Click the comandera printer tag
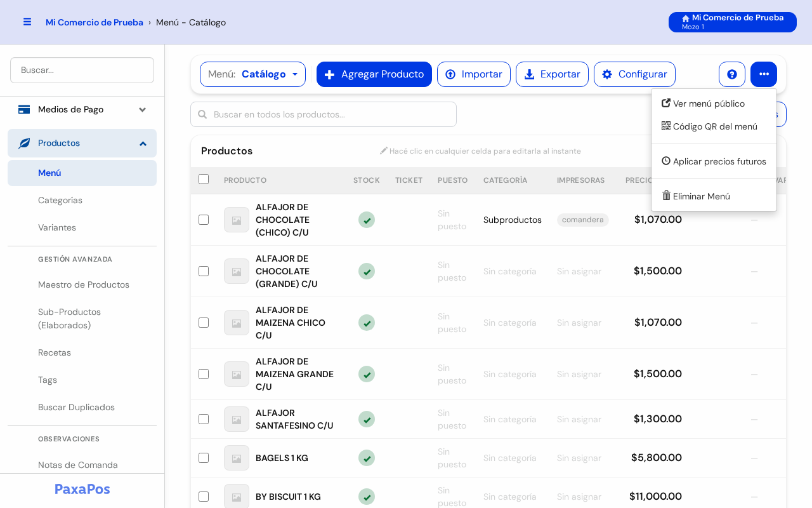This screenshot has height=508, width=812. pyautogui.click(x=583, y=220)
